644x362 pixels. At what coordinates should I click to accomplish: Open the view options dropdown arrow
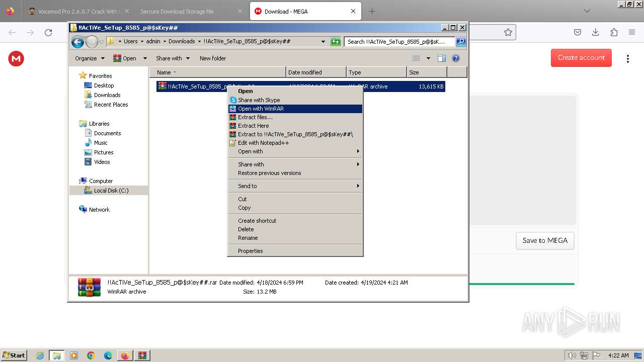(428, 58)
